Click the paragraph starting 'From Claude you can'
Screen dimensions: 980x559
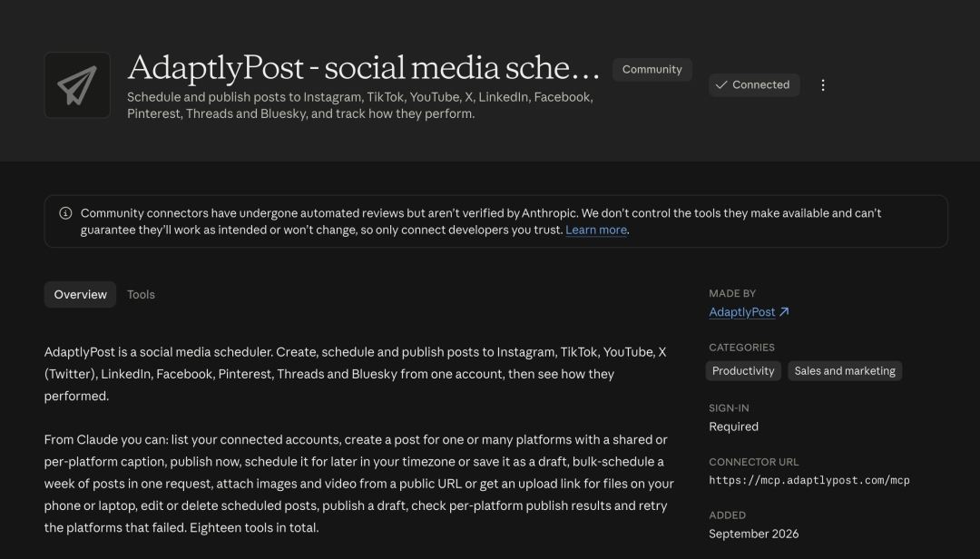358,484
